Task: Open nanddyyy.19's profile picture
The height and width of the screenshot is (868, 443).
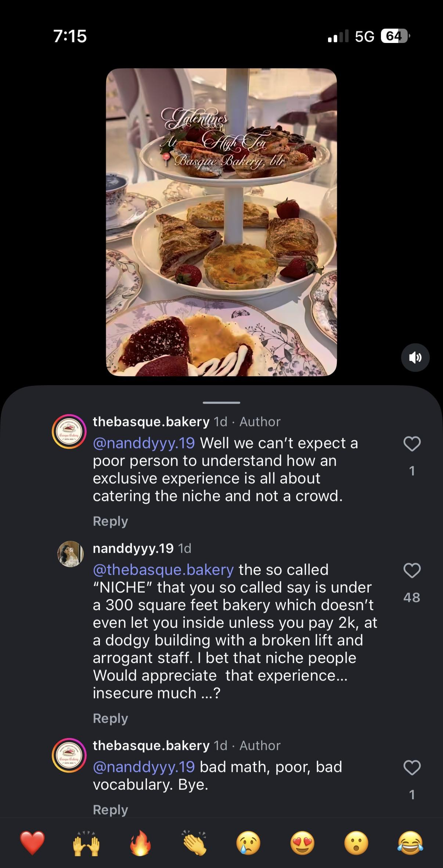Action: (x=71, y=554)
